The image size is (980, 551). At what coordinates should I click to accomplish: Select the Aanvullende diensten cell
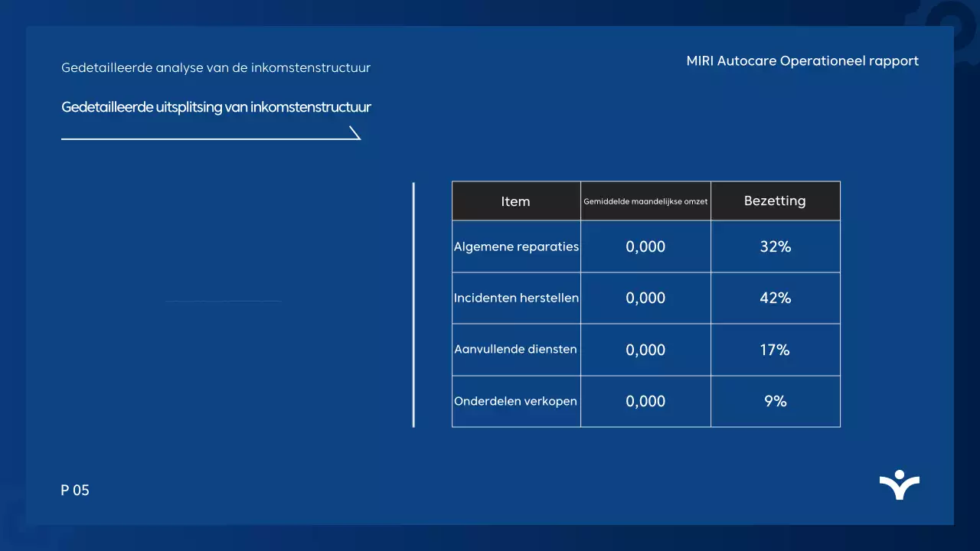515,349
